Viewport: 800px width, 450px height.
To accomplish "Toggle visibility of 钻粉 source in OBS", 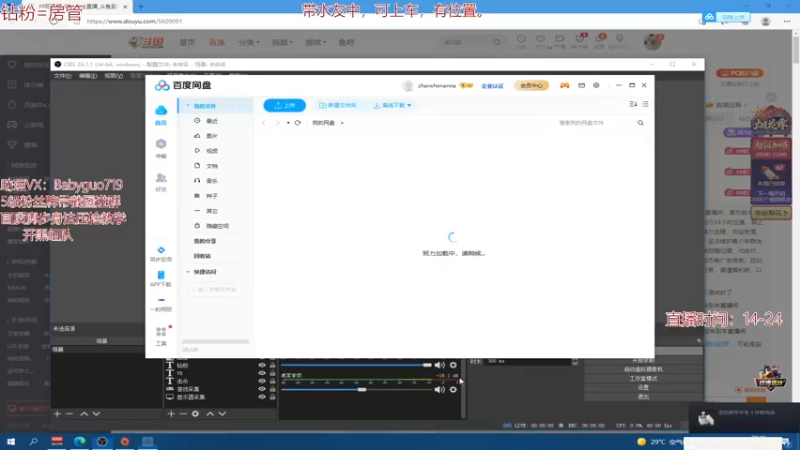I will (262, 365).
